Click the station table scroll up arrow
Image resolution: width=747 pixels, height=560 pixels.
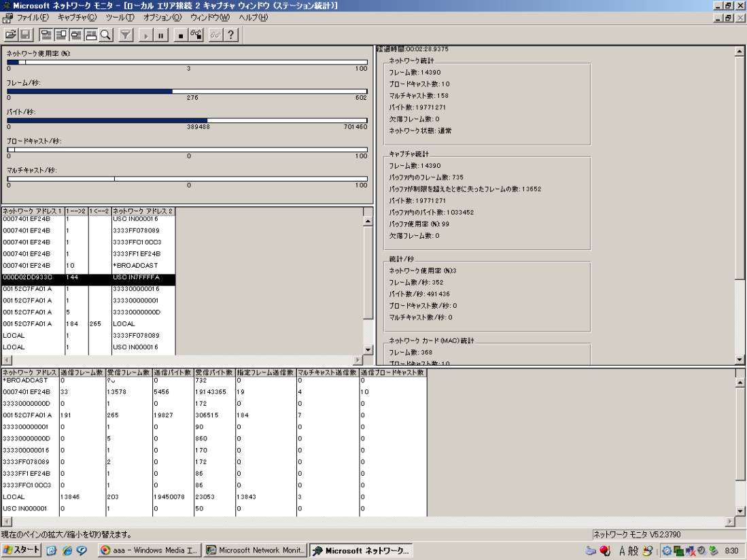(740, 383)
